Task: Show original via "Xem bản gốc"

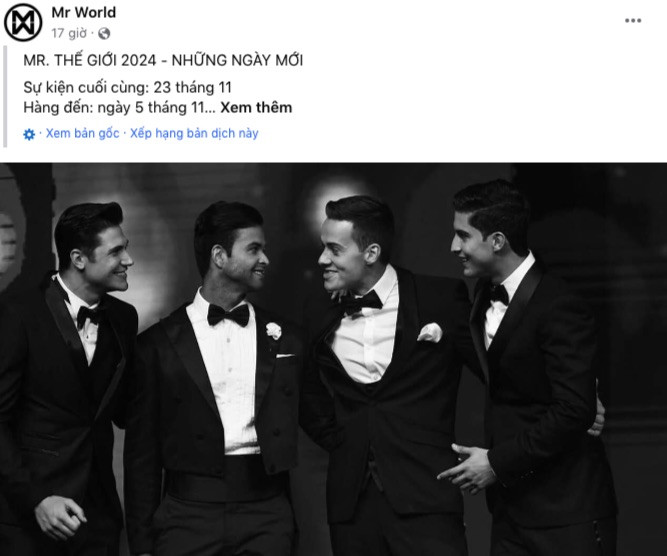Action: (x=83, y=134)
